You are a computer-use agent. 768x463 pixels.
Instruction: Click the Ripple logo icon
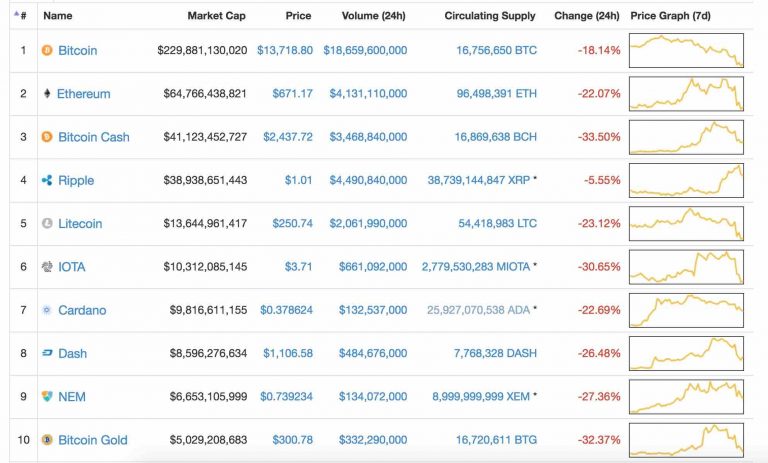tap(47, 180)
